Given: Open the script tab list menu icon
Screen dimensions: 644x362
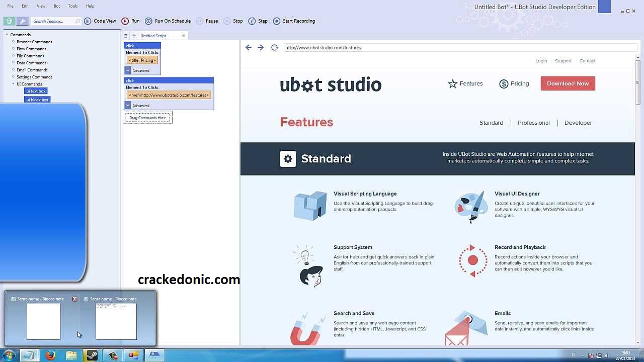Looking at the screenshot, I should point(125,36).
